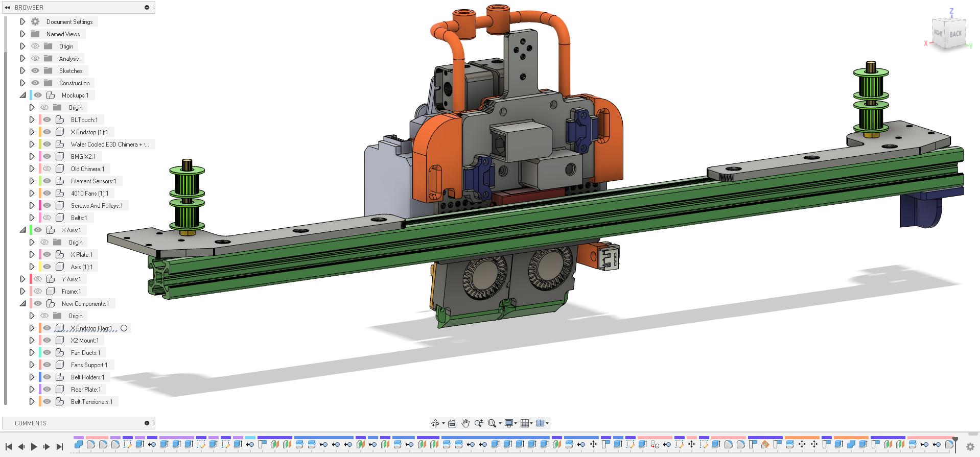980x457 pixels.
Task: Select the X2 Mount:1 row
Action: [x=71, y=340]
